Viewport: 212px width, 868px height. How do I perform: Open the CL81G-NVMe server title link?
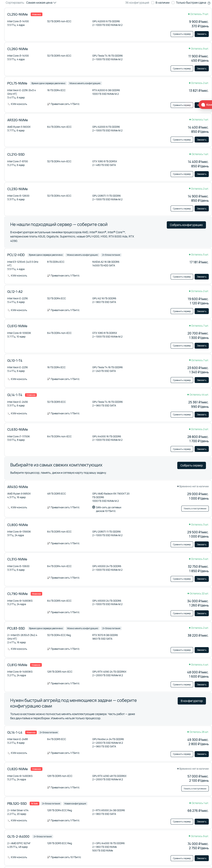click(17, 665)
